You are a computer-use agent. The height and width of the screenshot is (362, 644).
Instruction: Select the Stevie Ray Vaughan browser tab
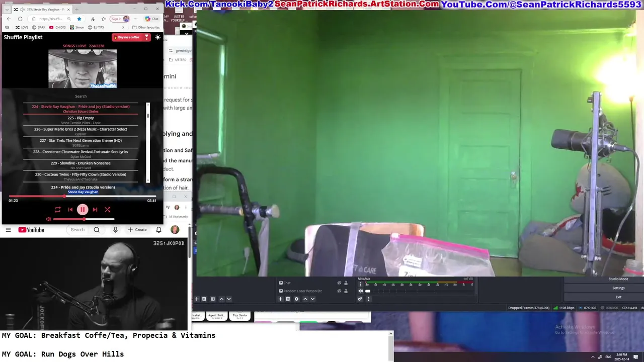coord(42,10)
